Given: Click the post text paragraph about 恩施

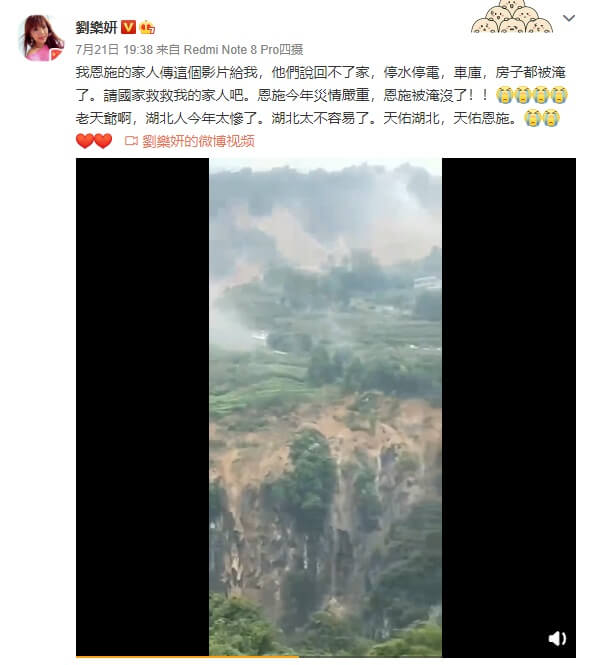Looking at the screenshot, I should point(321,95).
